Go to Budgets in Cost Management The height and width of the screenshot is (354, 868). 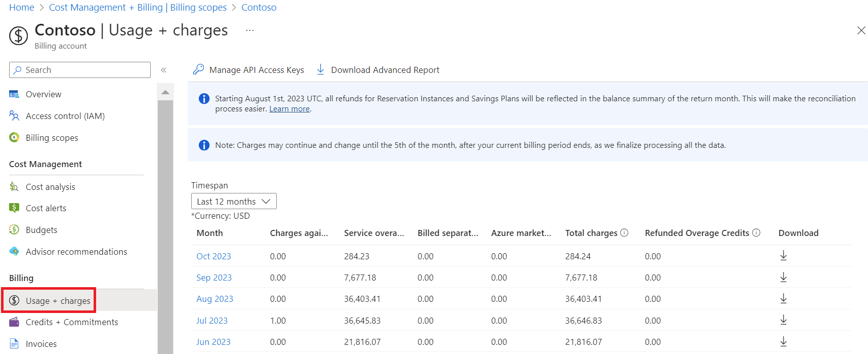point(41,230)
